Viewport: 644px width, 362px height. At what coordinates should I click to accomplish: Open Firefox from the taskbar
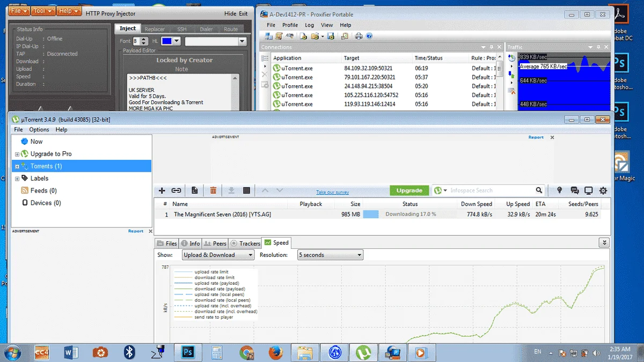[x=276, y=352]
